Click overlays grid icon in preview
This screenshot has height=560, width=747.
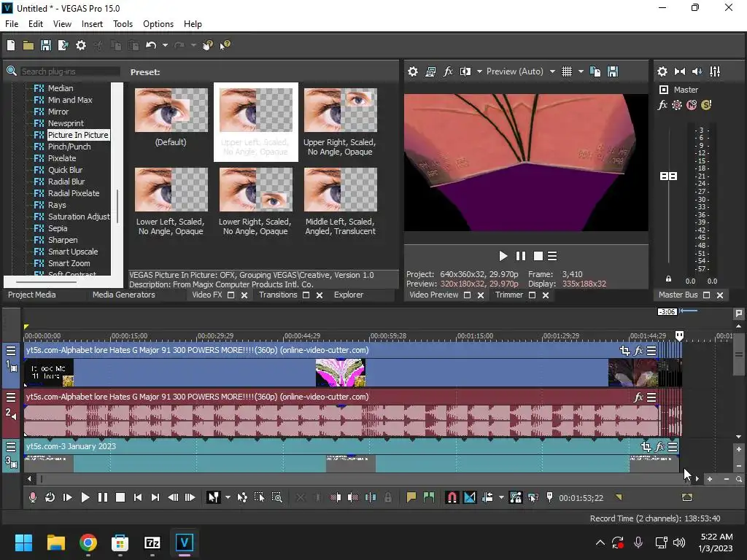pyautogui.click(x=566, y=71)
